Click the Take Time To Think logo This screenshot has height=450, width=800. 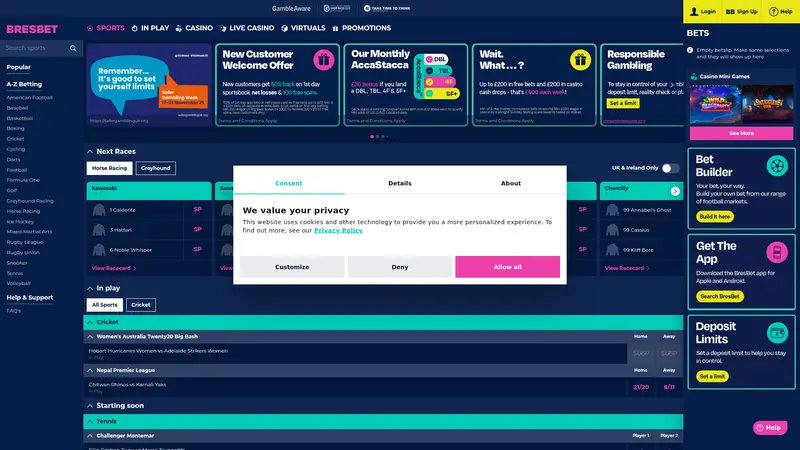387,9
